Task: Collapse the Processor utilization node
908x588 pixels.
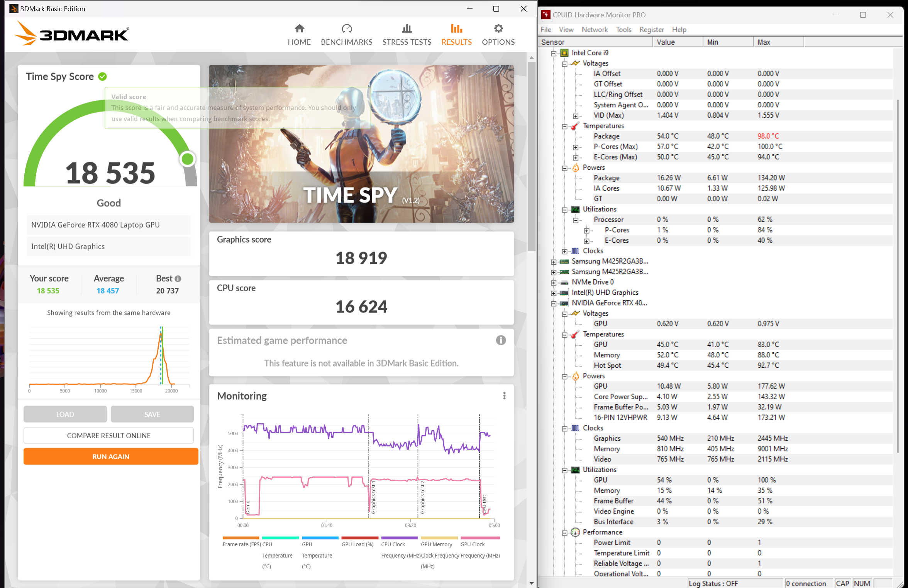Action: pos(576,220)
